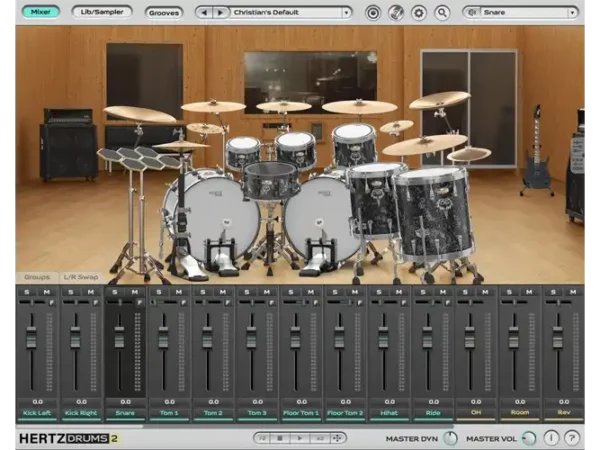Mute the Kick Left channel
The height and width of the screenshot is (450, 600).
[47, 292]
